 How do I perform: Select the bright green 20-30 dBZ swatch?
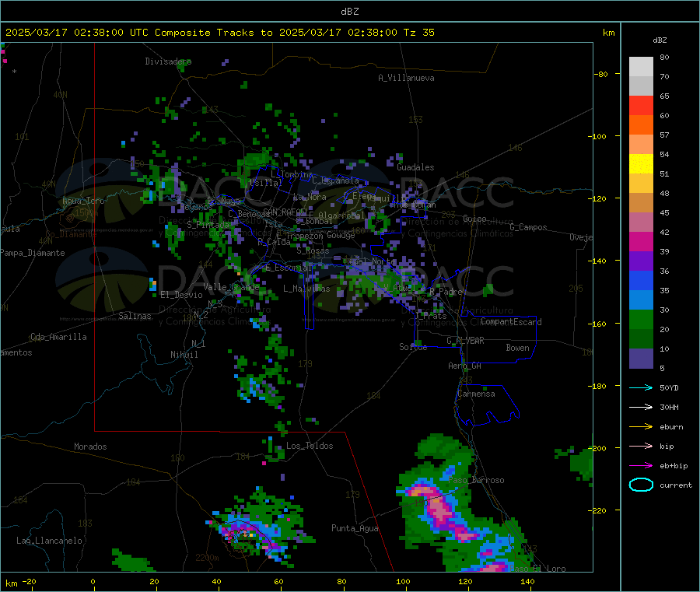[641, 320]
